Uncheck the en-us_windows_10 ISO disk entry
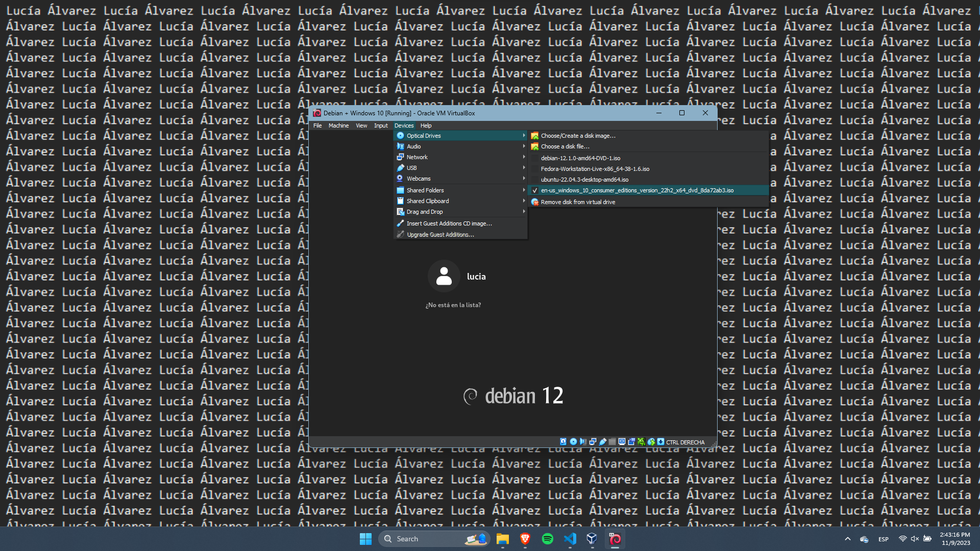This screenshot has width=980, height=551. click(x=637, y=190)
